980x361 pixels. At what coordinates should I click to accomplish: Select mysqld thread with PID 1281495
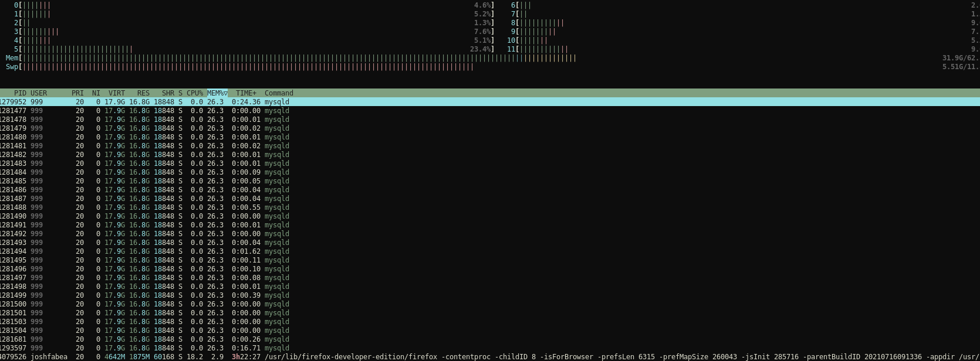point(490,260)
